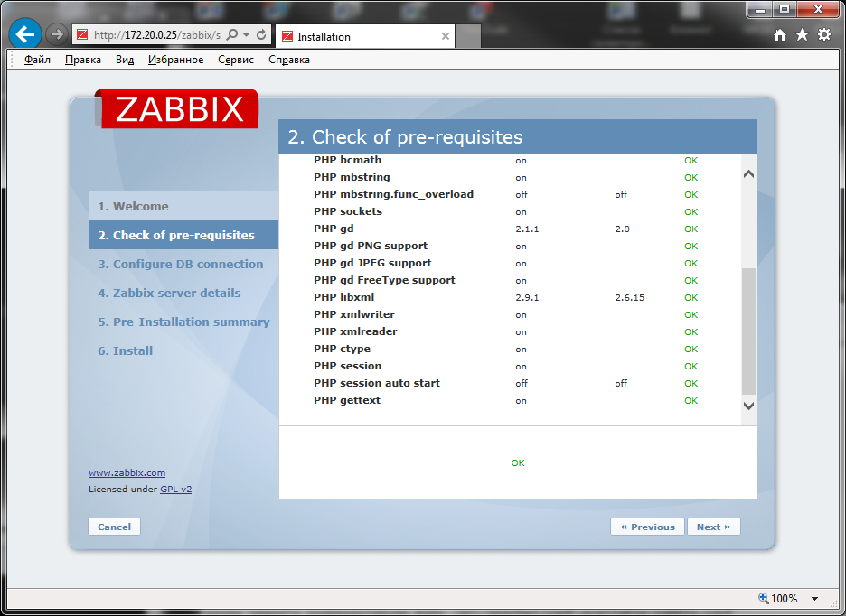
Task: Click the Cancel button
Action: [x=115, y=527]
